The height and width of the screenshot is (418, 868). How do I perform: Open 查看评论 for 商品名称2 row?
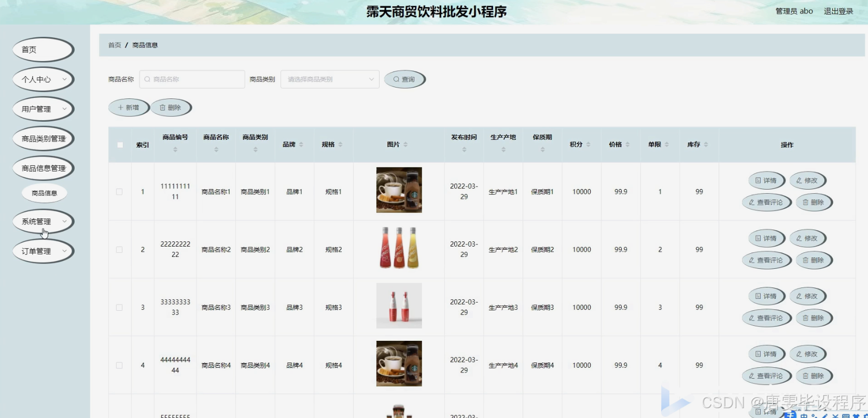tap(766, 261)
